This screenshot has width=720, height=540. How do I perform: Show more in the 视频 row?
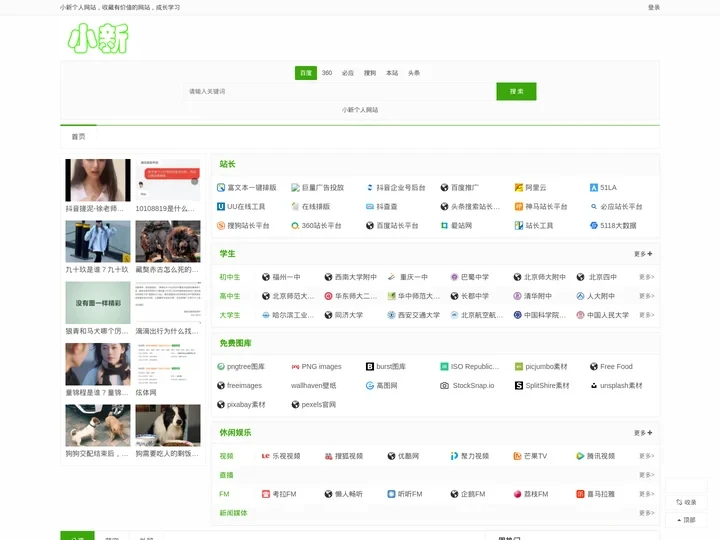647,456
